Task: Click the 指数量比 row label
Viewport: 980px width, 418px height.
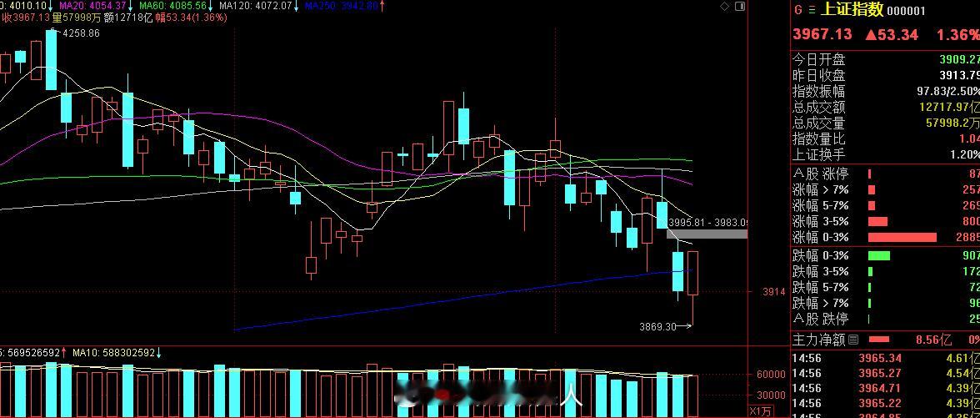Action: [818, 138]
